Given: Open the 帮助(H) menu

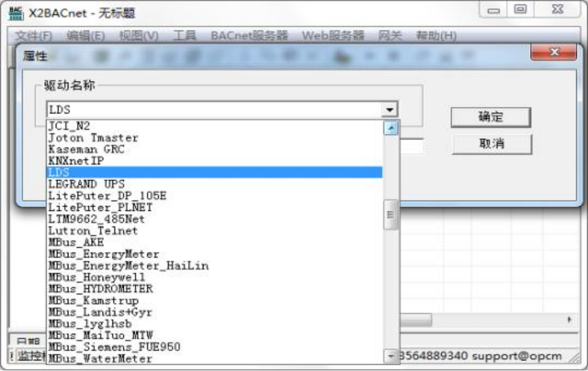Looking at the screenshot, I should point(436,35).
